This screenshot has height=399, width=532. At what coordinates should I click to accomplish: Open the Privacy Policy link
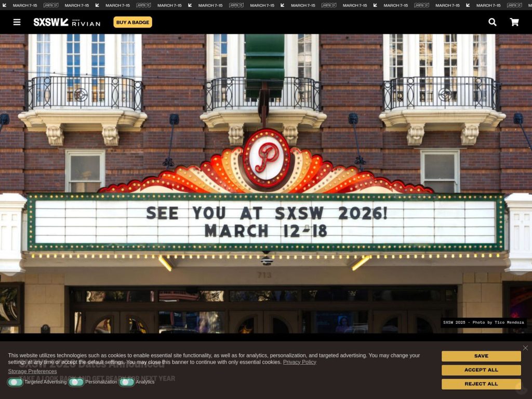[299, 362]
